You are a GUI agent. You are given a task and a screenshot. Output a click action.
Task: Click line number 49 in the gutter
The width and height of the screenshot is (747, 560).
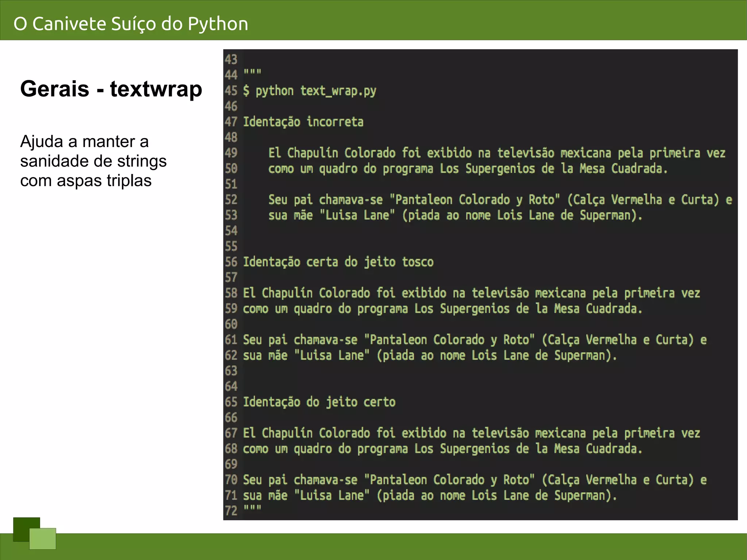231,152
